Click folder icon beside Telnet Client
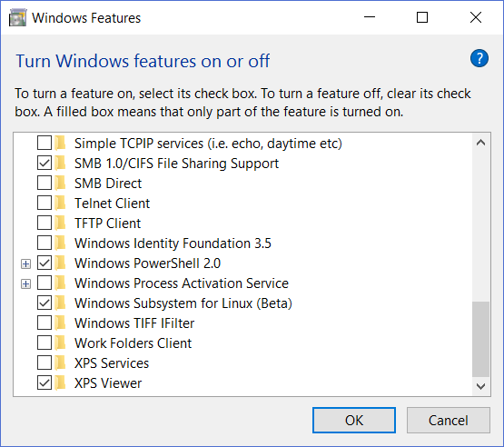Screen dimensions: 504x447 tap(60, 204)
